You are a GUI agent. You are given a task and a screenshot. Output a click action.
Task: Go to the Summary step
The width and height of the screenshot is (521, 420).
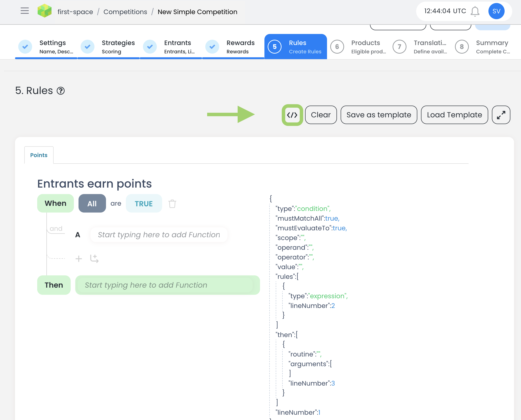[483, 47]
